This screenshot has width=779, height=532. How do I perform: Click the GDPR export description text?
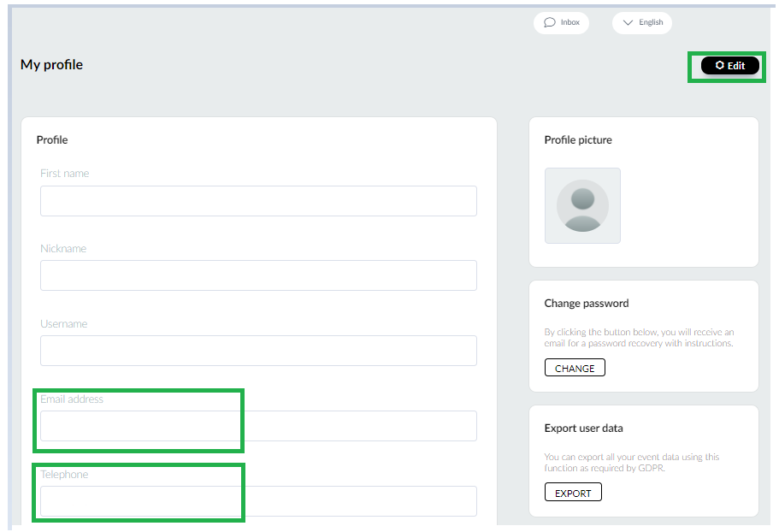tap(631, 463)
